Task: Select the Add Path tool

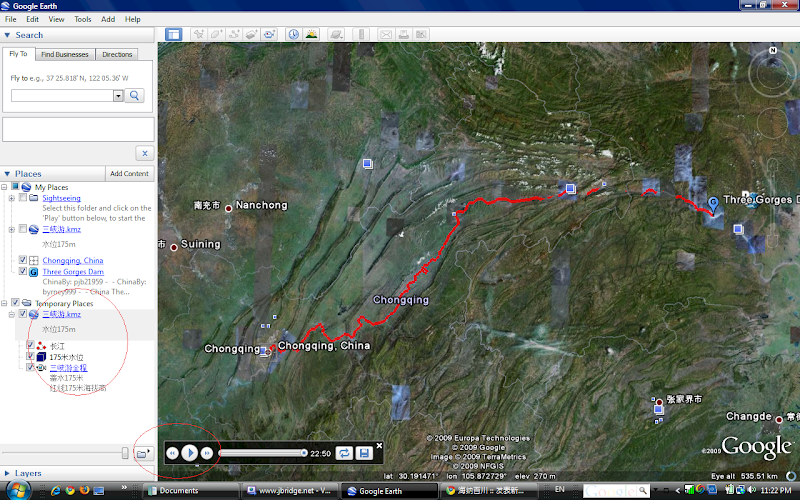Action: pos(234,35)
